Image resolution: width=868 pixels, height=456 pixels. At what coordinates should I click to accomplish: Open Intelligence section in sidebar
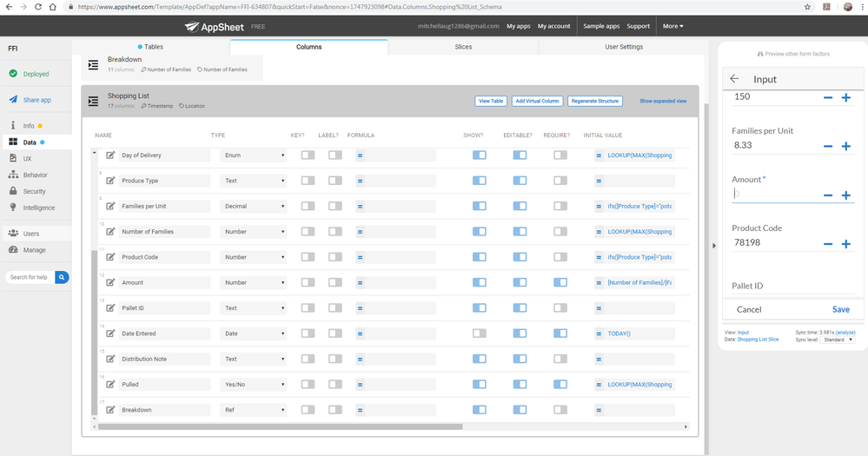(x=39, y=208)
